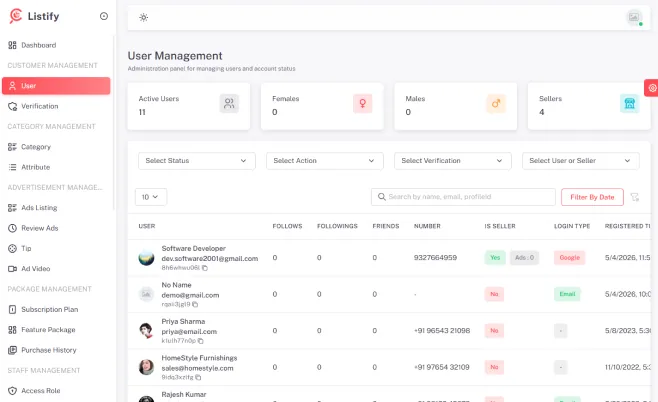Click number +91 97654 32109
Screen dimensions: 658x402
tap(441, 367)
